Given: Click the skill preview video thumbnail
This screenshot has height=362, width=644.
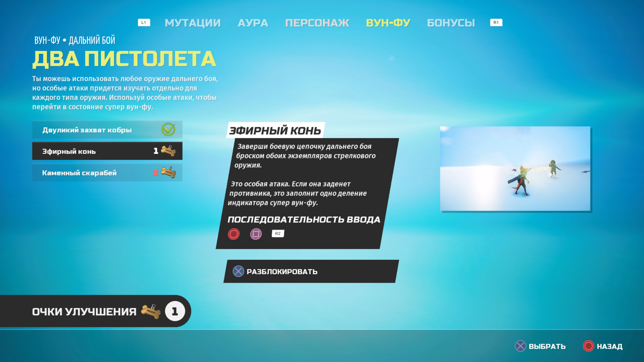Looking at the screenshot, I should click(x=515, y=169).
